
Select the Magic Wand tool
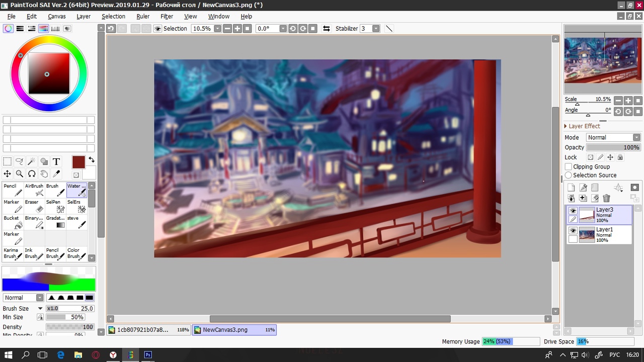pos(32,161)
